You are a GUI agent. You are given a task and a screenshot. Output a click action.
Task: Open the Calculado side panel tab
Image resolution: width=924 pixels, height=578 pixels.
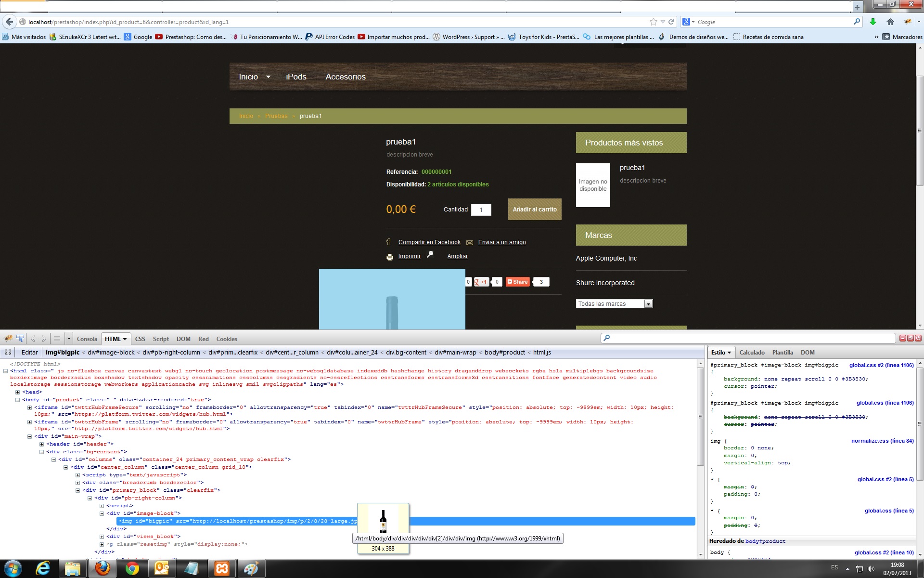pos(752,353)
